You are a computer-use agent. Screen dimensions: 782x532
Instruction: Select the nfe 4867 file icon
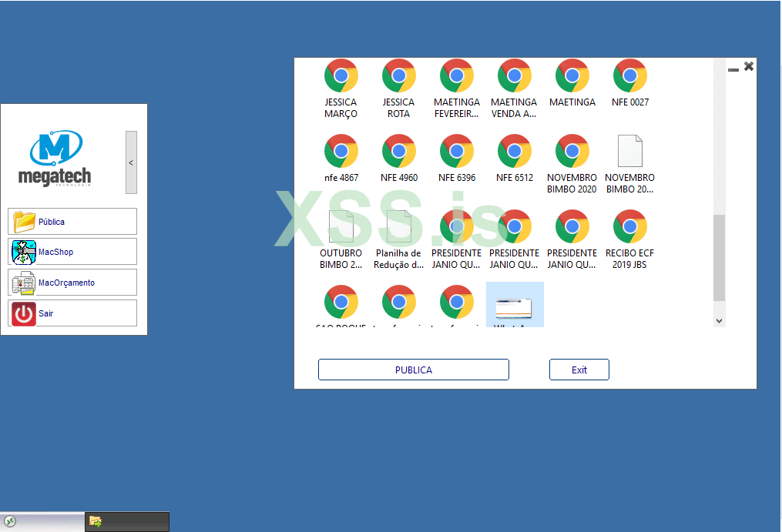pyautogui.click(x=341, y=151)
